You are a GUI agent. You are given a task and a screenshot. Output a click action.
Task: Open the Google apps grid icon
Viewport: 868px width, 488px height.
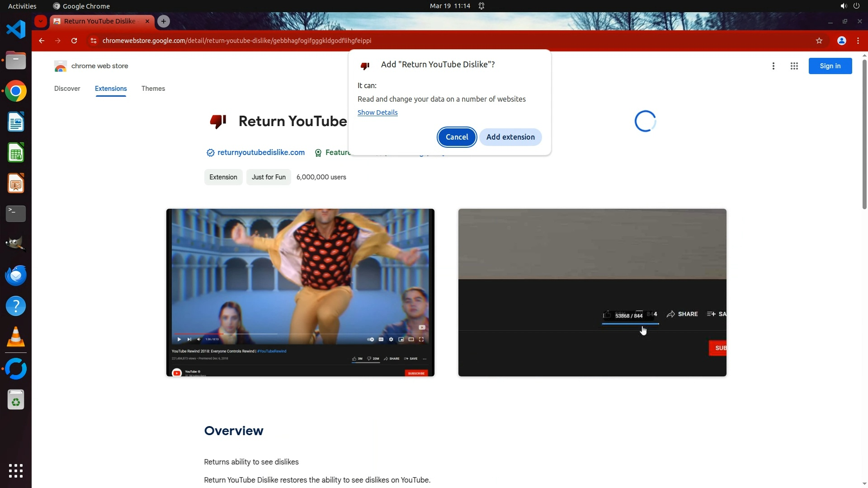tap(794, 66)
